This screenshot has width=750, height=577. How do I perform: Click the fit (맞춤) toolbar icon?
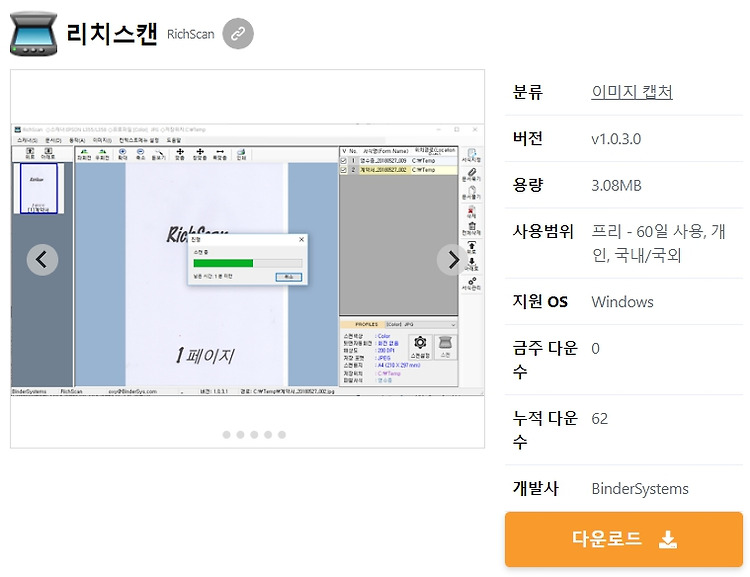point(180,154)
